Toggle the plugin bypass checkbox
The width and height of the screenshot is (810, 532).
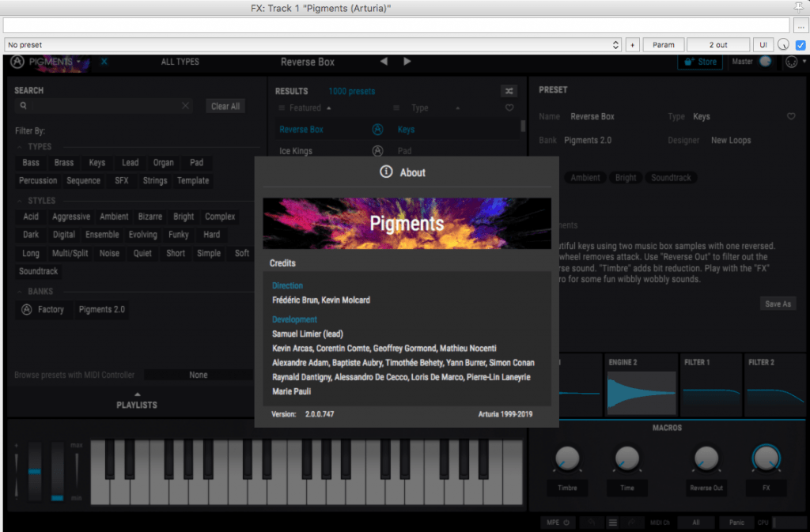(801, 45)
